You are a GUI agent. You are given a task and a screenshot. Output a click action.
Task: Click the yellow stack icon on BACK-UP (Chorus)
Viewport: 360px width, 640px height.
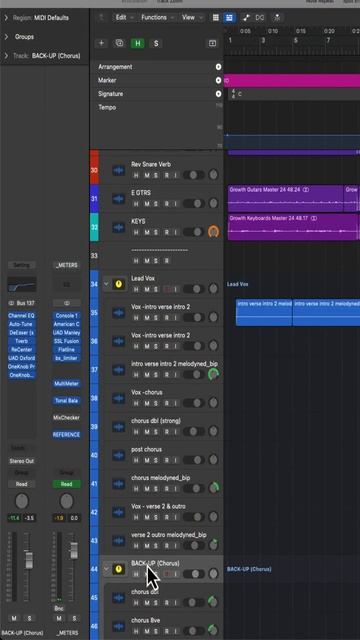(x=119, y=569)
